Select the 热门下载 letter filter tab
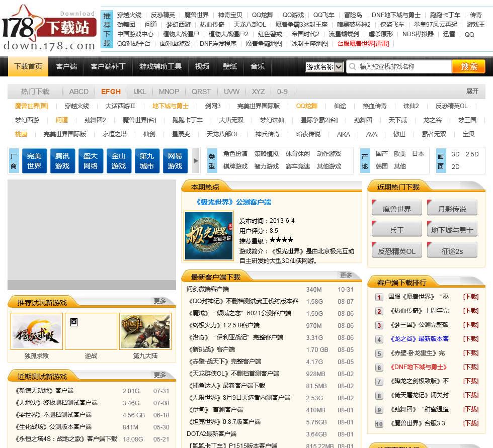Viewport: 493px width, 448px height. pos(35,92)
